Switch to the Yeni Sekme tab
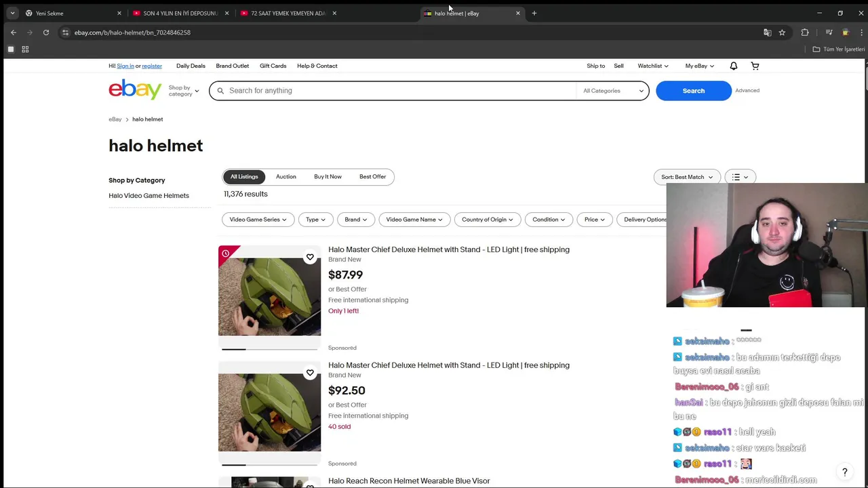Screen dimensions: 868x488 coord(73,13)
